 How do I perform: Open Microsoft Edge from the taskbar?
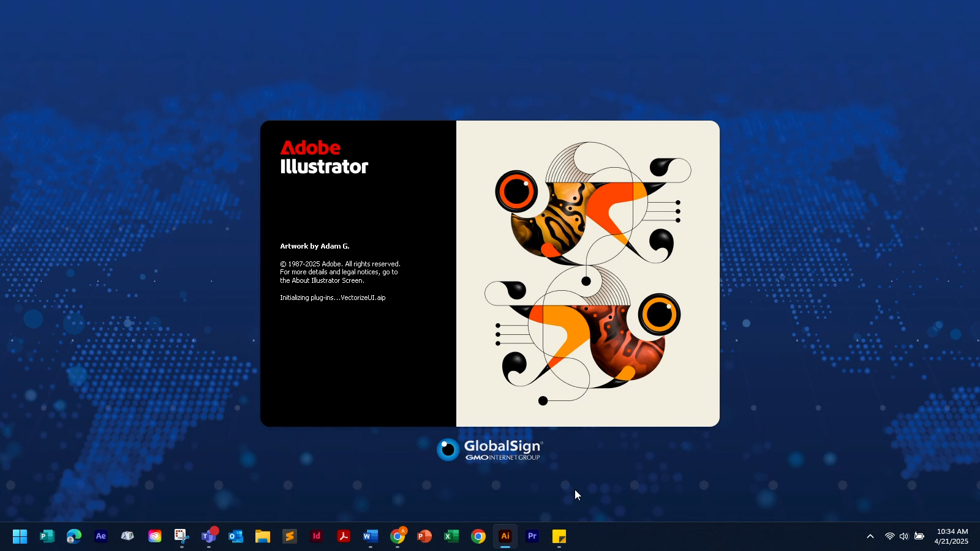point(73,536)
